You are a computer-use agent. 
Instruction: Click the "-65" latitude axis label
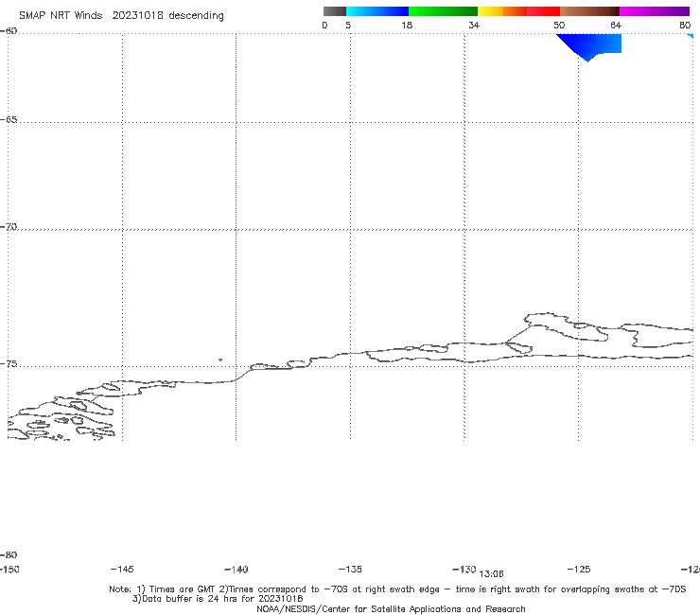click(9, 120)
